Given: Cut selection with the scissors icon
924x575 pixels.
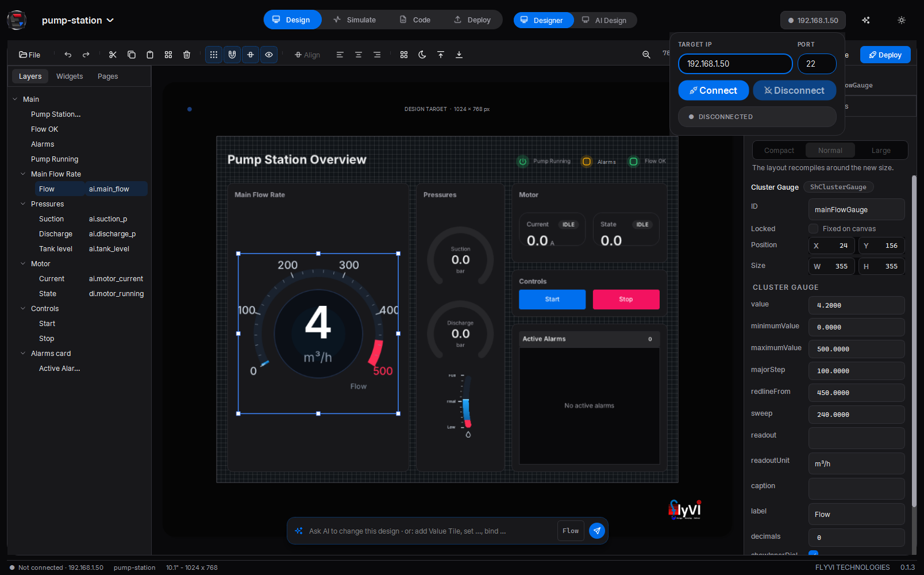Looking at the screenshot, I should [x=113, y=55].
